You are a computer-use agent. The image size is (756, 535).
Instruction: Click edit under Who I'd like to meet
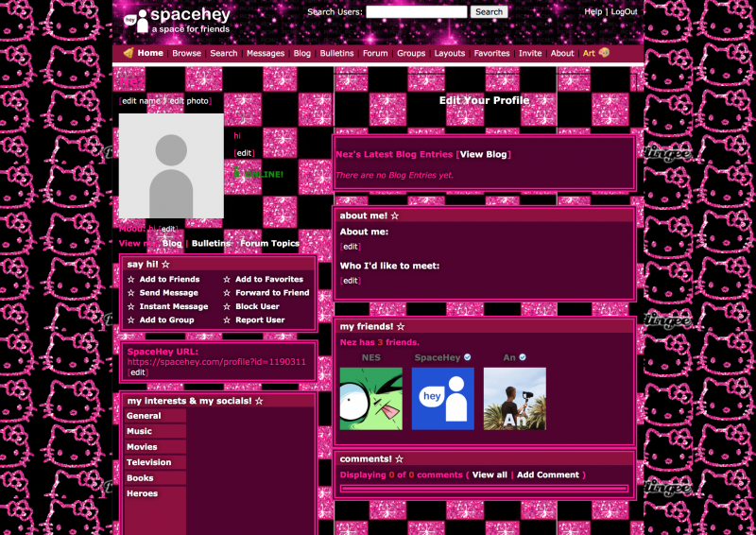[351, 281]
